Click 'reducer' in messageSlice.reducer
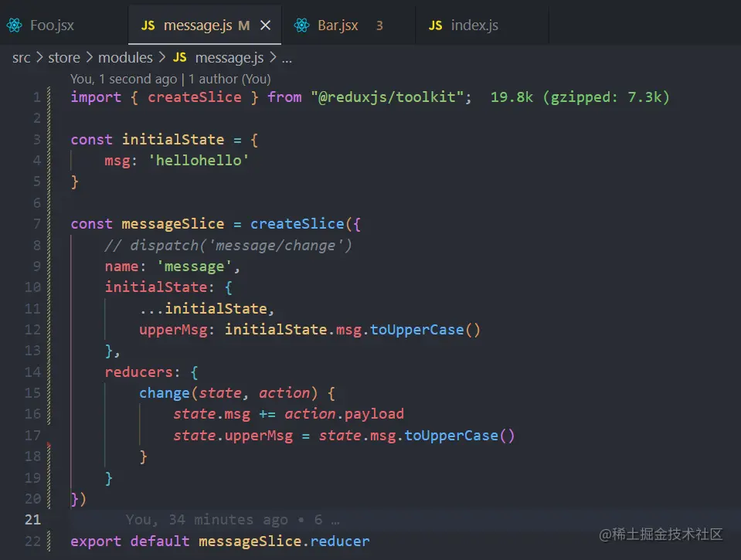This screenshot has height=560, width=741. pyautogui.click(x=340, y=541)
